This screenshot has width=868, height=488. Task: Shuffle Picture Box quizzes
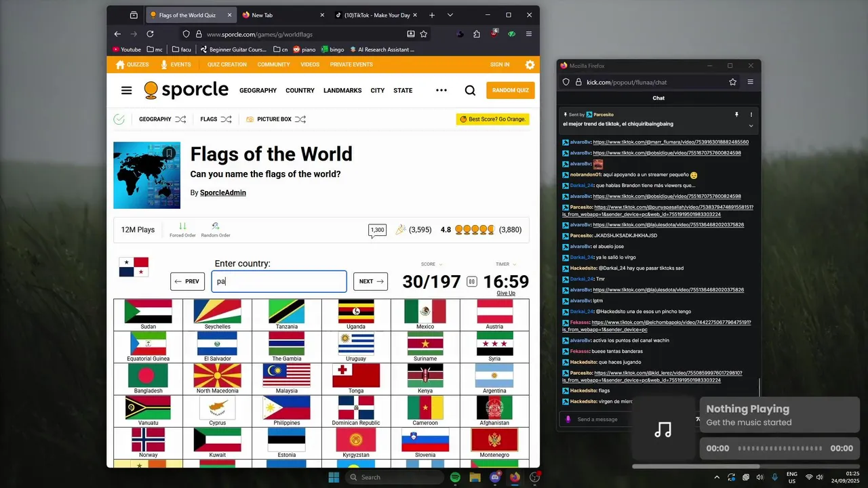(300, 119)
